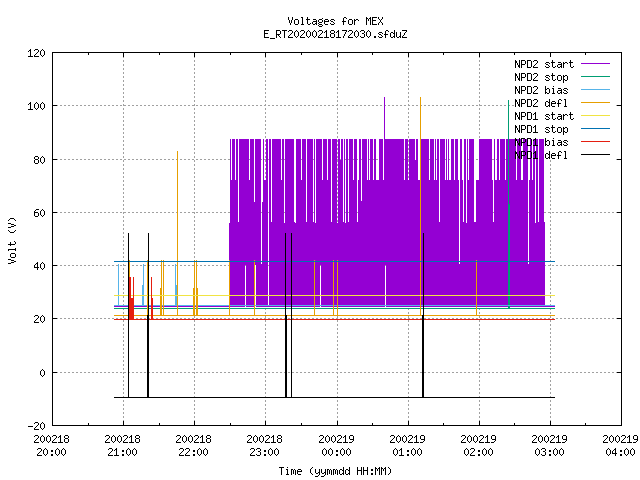Image resolution: width=640 pixels, height=480 pixels.
Task: Click the orange NPD2 defl legend line
Action: point(596,103)
